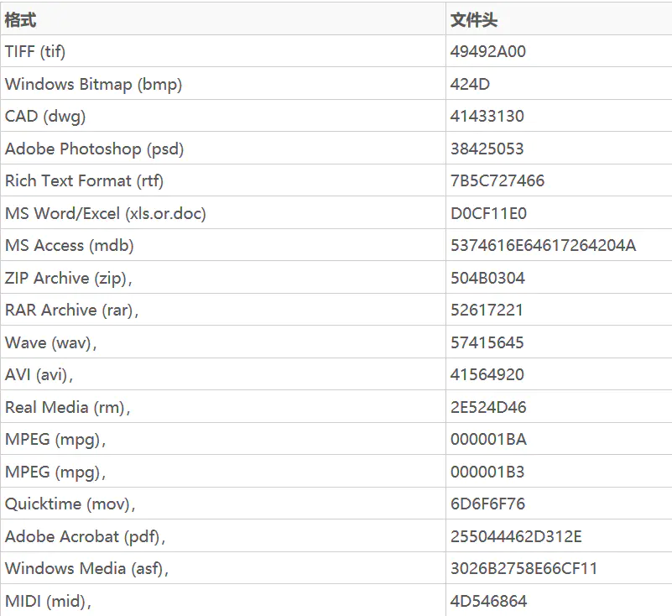Click the MS Word/Excel (xls.or.doc) cell
Screen dimensions: 672x616
pyautogui.click(x=106, y=213)
